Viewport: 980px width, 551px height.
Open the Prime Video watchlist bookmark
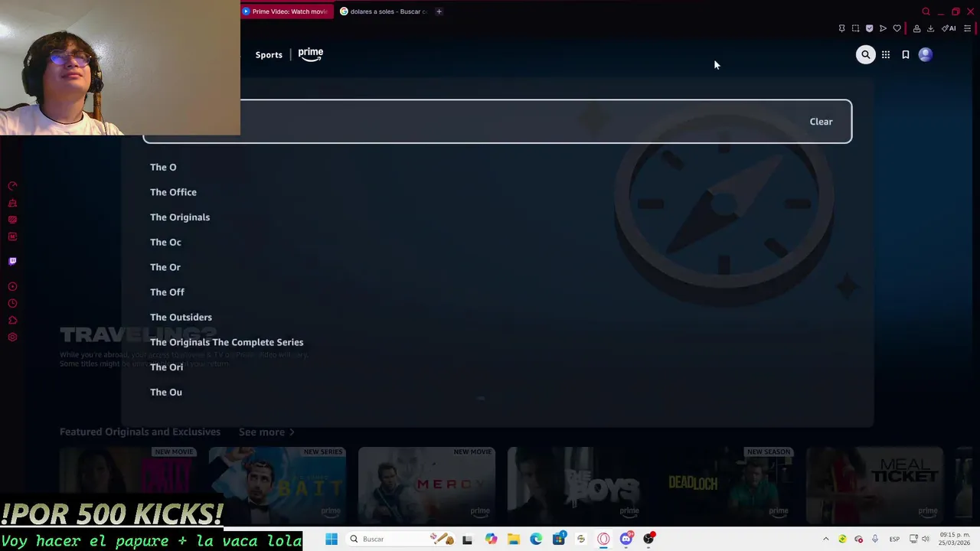tap(906, 54)
